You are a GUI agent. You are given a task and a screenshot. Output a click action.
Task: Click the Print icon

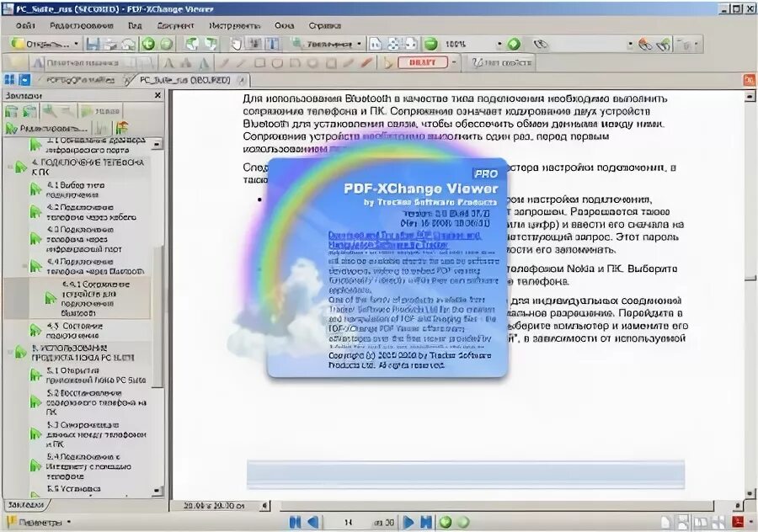pyautogui.click(x=110, y=45)
